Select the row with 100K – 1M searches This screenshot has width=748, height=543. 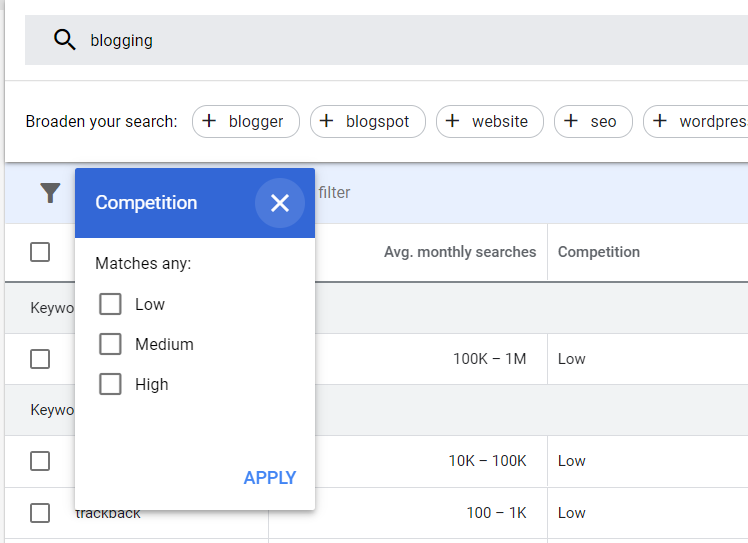pyautogui.click(x=40, y=359)
